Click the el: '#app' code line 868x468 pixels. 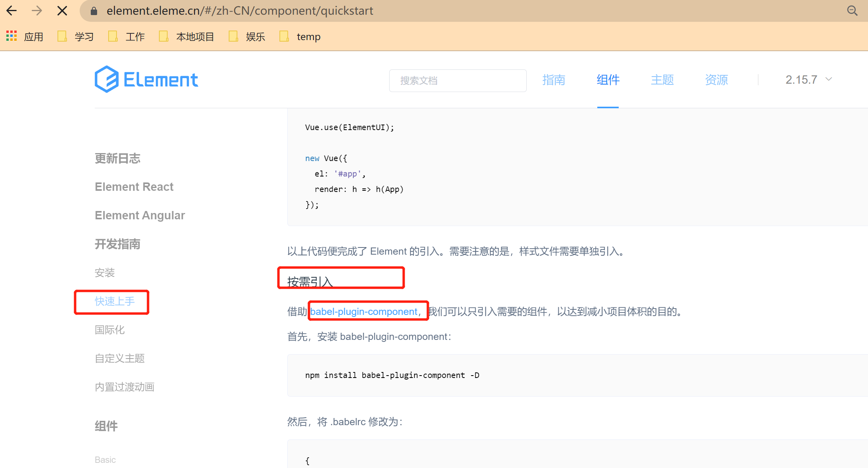click(340, 174)
